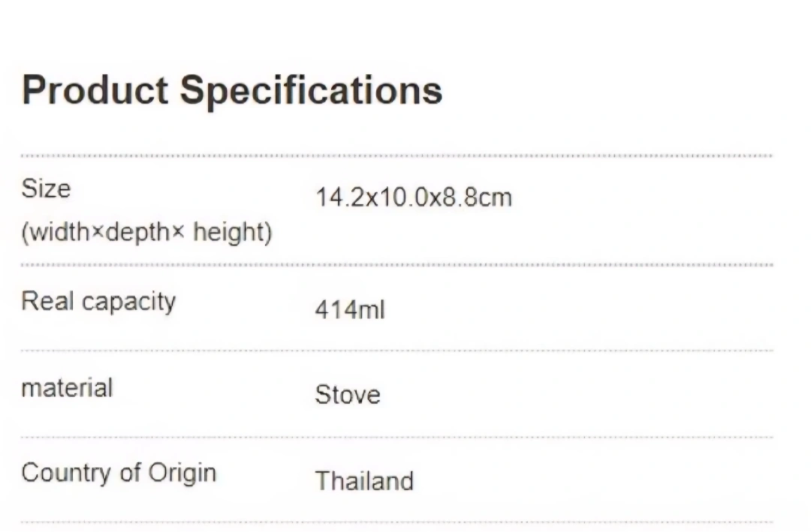Select the 14.2x10.0x8.8cm size value

pos(414,197)
